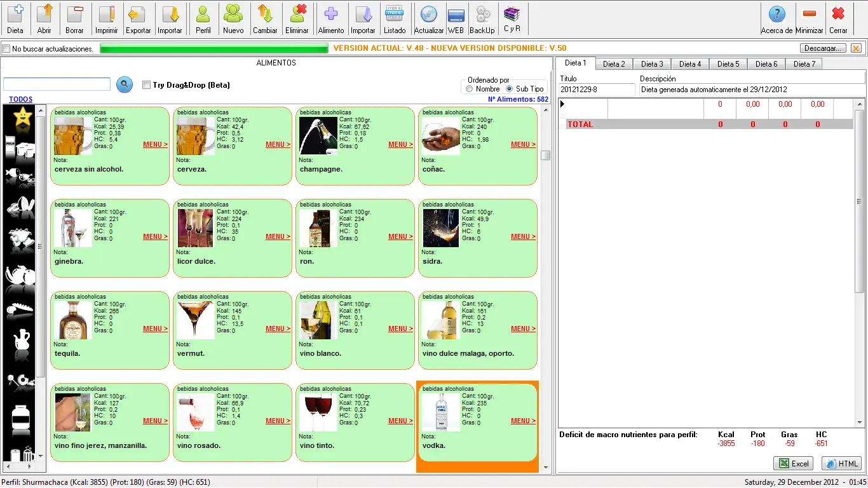Viewport: 868px width, 488px height.
Task: Click the 'Nº Alimentos: 582' count label
Action: [x=518, y=100]
